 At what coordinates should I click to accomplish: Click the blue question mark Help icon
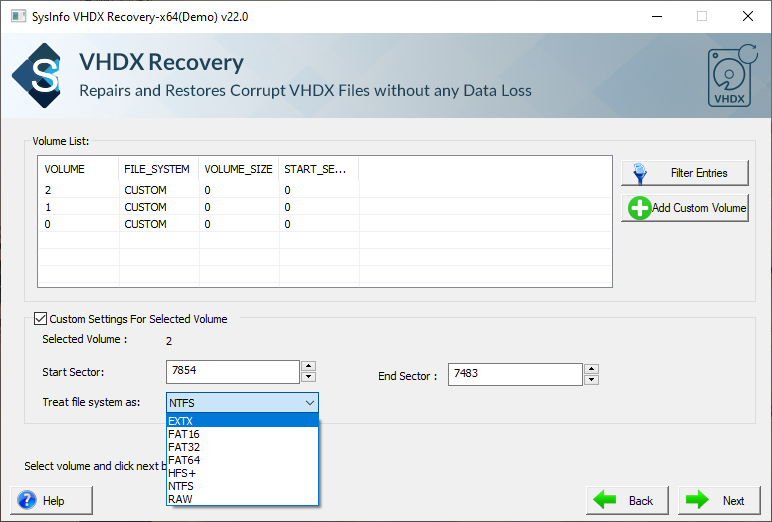(x=27, y=500)
